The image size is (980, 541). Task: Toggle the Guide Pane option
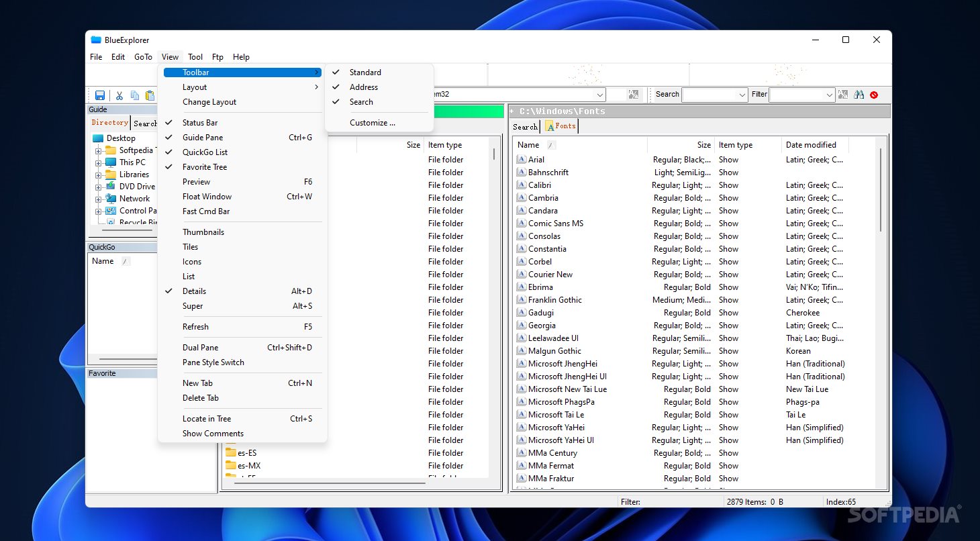(242, 138)
